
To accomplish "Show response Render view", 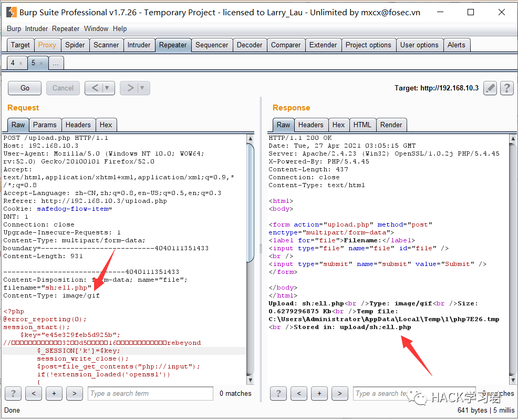I will tap(391, 125).
